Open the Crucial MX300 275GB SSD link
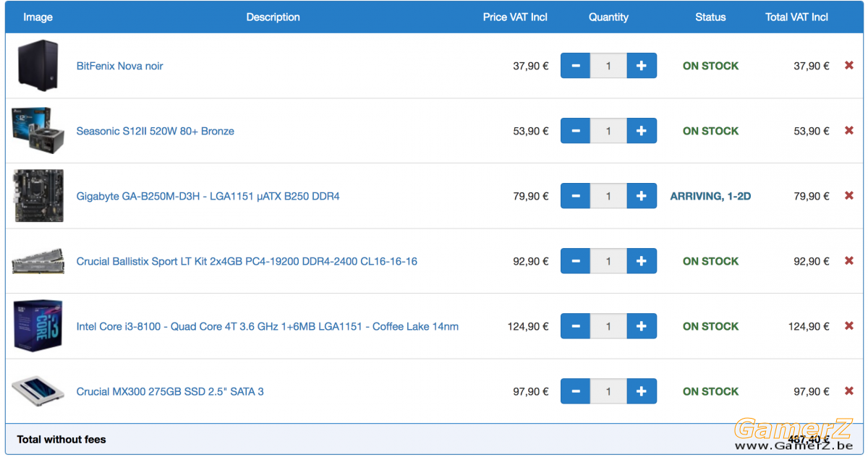This screenshot has height=457, width=868. (170, 391)
